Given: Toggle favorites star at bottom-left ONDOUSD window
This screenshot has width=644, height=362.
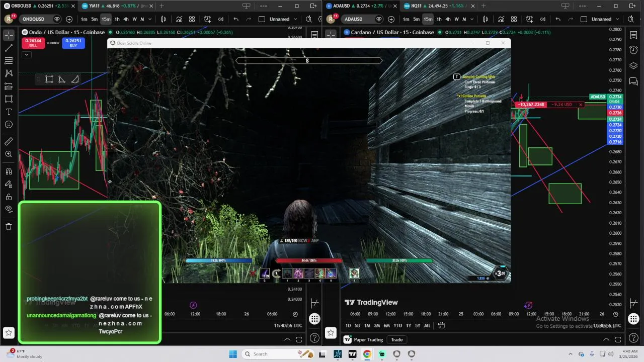Looking at the screenshot, I should click(9, 333).
